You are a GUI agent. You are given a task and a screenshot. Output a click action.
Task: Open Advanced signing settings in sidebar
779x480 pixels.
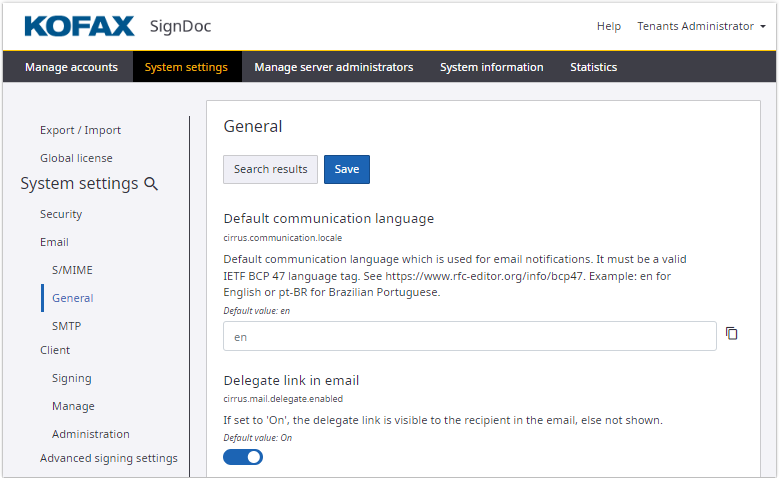[108, 458]
